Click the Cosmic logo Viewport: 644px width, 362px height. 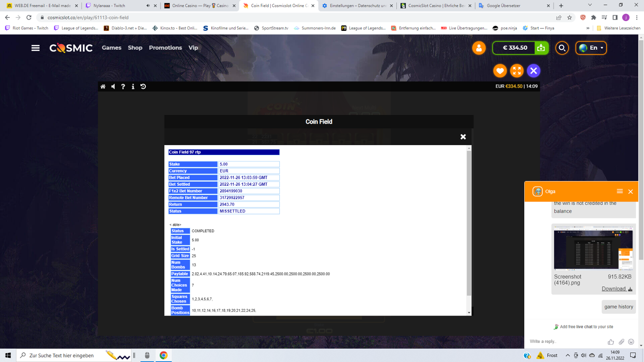point(71,48)
